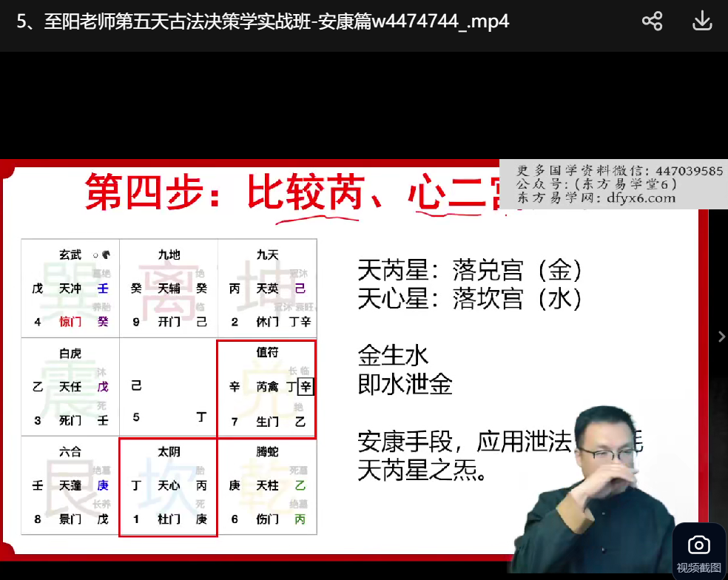The image size is (728, 580).
Task: Click the 金生水 text line
Action: 393,356
